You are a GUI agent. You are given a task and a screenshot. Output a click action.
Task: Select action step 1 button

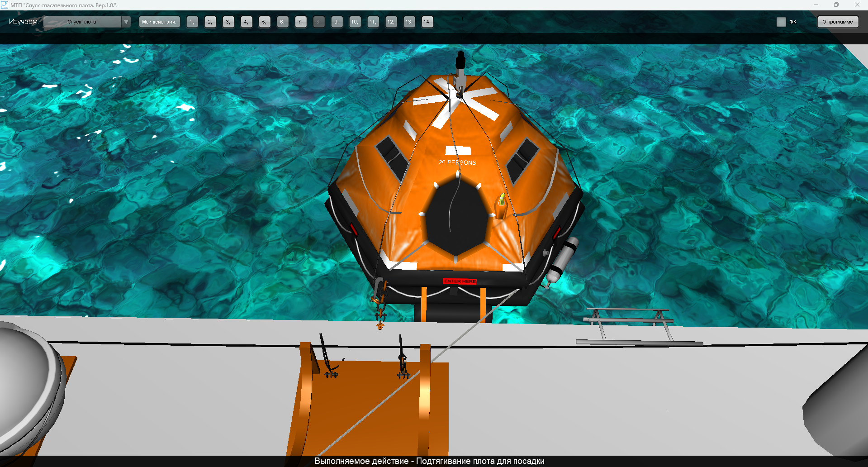coord(192,22)
